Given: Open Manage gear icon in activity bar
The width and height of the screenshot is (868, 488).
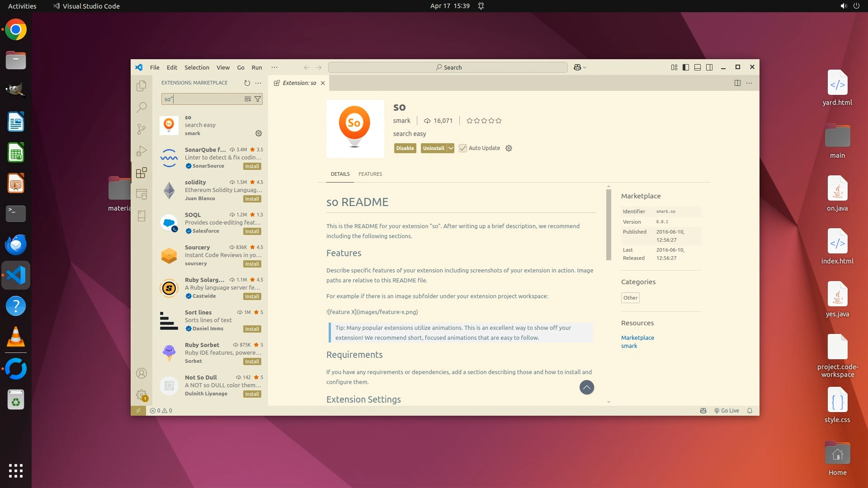Looking at the screenshot, I should (142, 395).
